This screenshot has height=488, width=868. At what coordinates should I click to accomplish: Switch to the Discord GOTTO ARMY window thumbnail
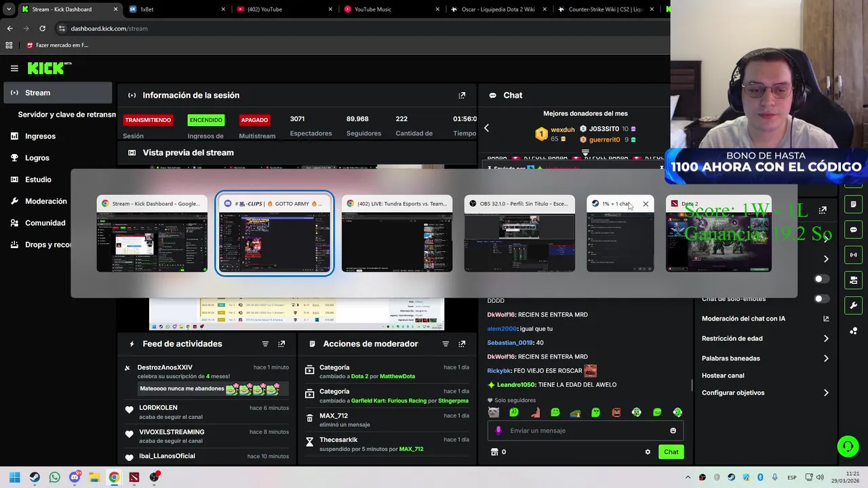275,234
